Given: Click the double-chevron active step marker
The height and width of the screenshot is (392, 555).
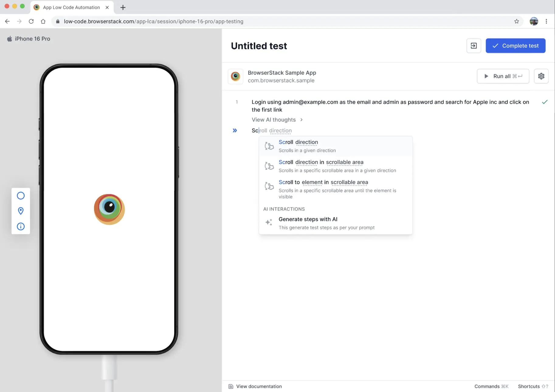Looking at the screenshot, I should [x=235, y=130].
